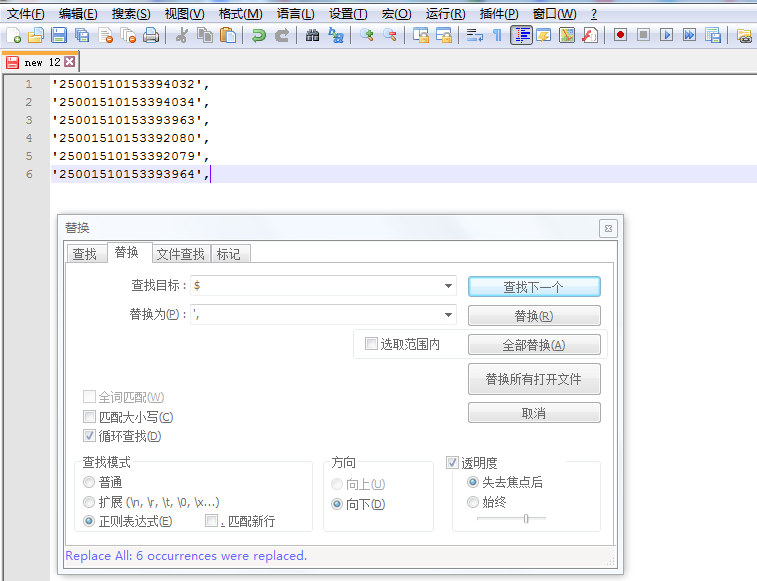Click the Zoom Out icon
Viewport: 757px width, 581px height.
(x=390, y=35)
